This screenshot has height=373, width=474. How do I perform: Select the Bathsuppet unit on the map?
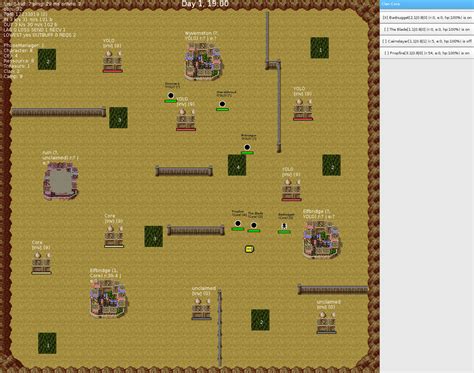point(284,226)
